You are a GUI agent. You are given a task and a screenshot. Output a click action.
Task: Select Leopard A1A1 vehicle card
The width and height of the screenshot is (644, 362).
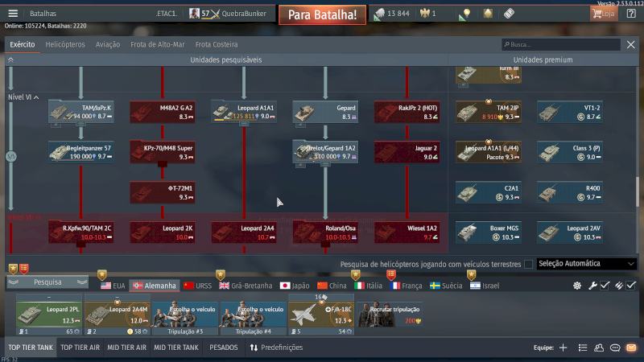click(x=244, y=112)
